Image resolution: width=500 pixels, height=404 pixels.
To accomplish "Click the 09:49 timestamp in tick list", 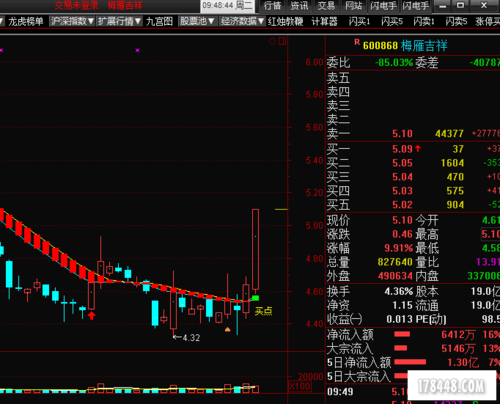I will coord(340,392).
